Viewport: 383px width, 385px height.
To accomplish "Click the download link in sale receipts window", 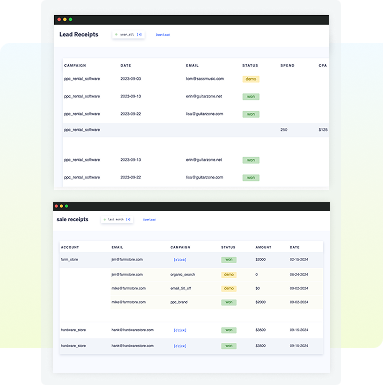I will [149, 220].
